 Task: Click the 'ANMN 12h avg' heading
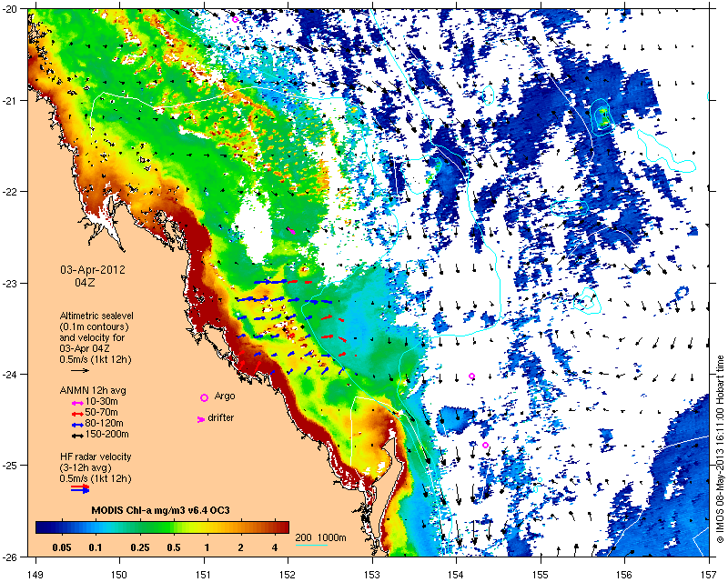click(x=93, y=390)
